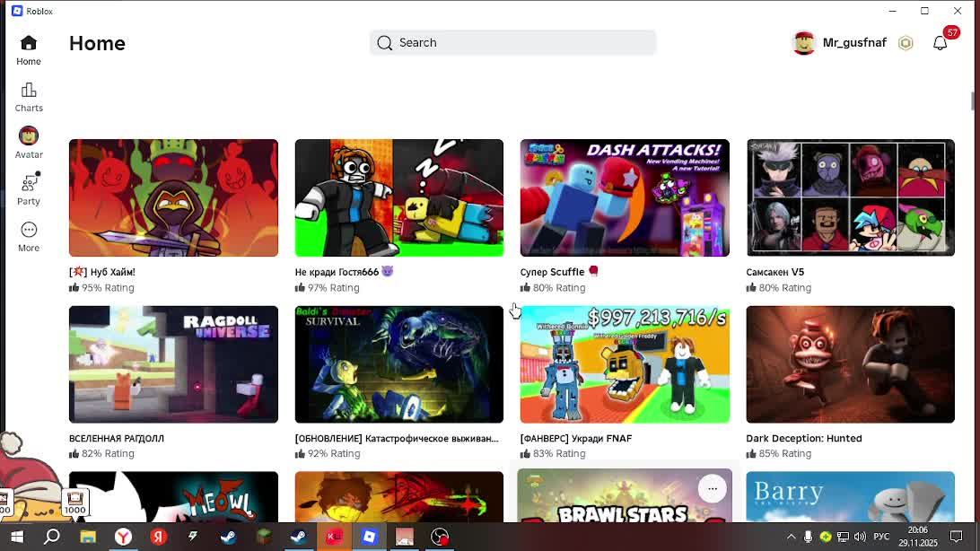Switch the РУС input language indicator

coord(881,537)
